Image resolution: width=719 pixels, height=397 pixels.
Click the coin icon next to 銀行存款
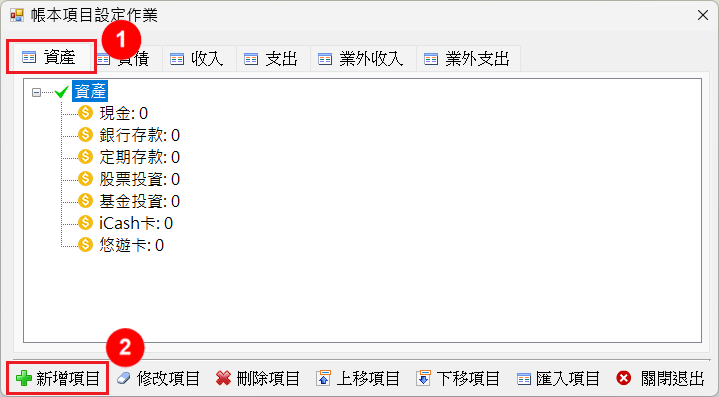coord(85,134)
